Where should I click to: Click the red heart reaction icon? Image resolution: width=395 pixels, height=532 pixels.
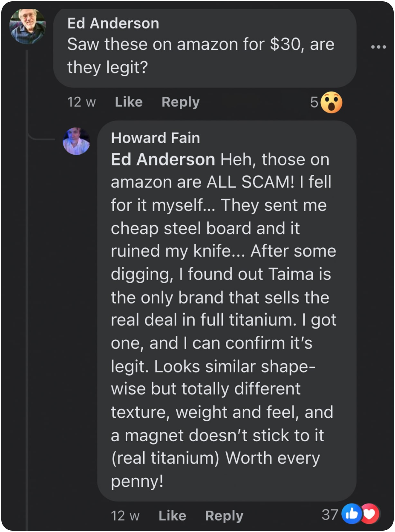coord(369,515)
